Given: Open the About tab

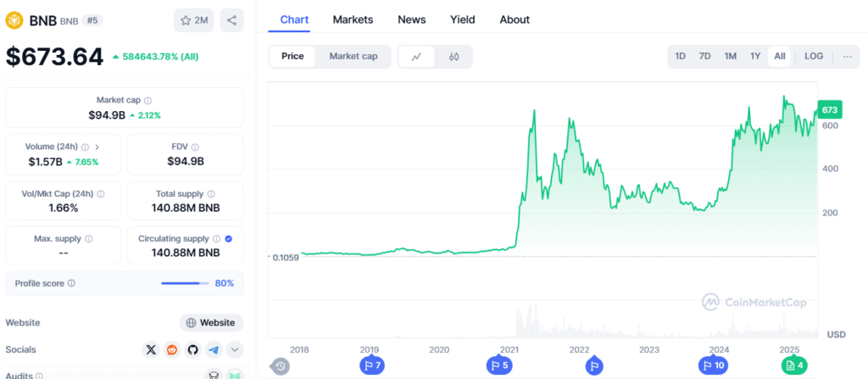Looking at the screenshot, I should coord(515,20).
